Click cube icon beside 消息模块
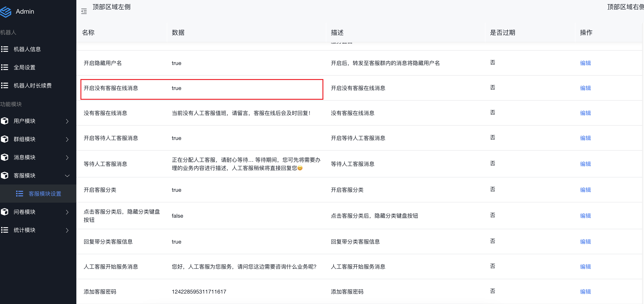 (x=5, y=157)
